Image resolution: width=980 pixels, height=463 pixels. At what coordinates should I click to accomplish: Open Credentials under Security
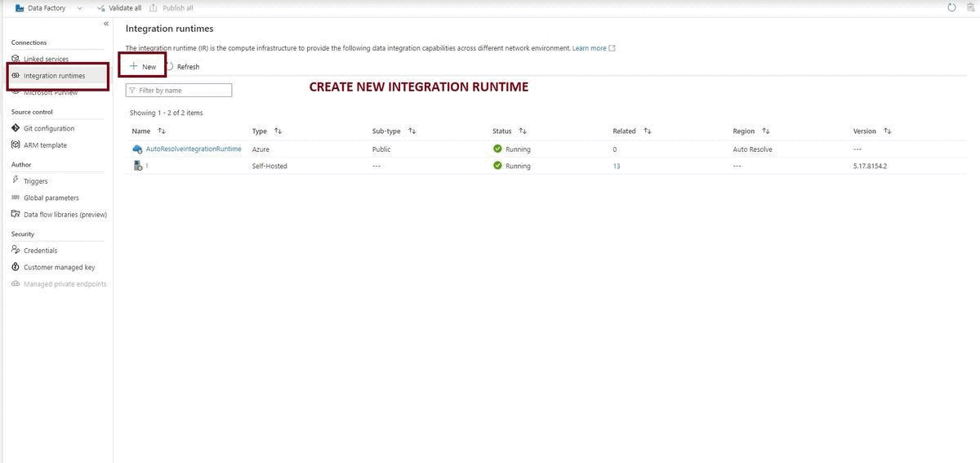(40, 251)
